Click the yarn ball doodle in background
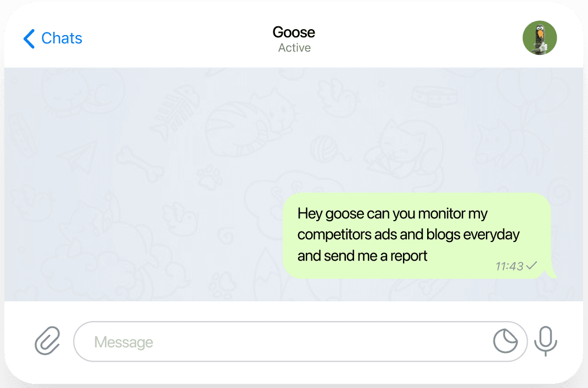Viewport: 588px width, 388px height. coord(324,147)
